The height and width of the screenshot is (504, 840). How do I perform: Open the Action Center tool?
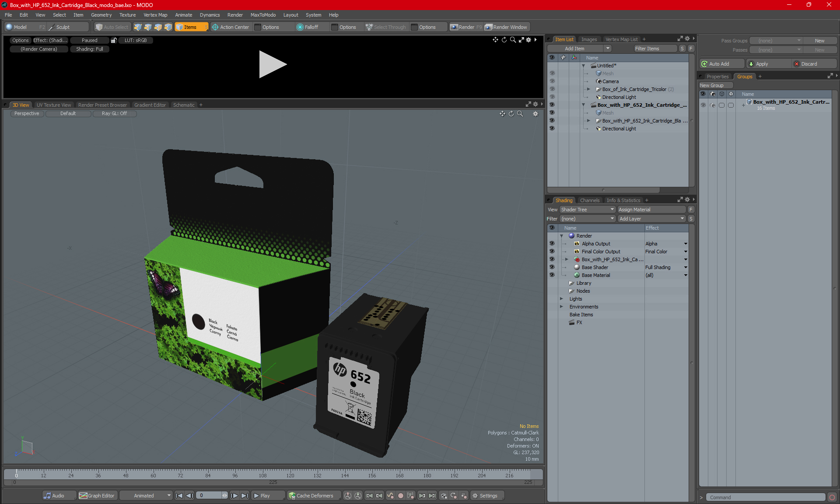pyautogui.click(x=231, y=27)
